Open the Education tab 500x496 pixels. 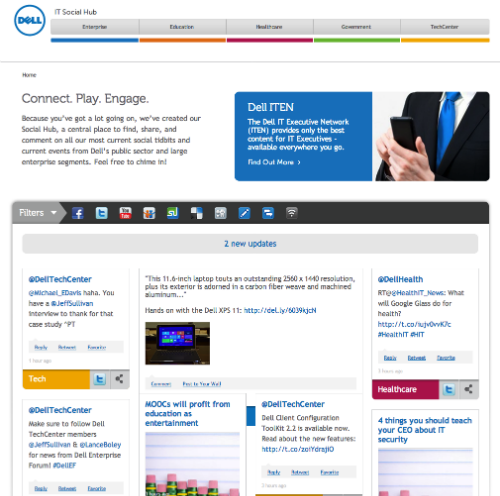tap(182, 27)
